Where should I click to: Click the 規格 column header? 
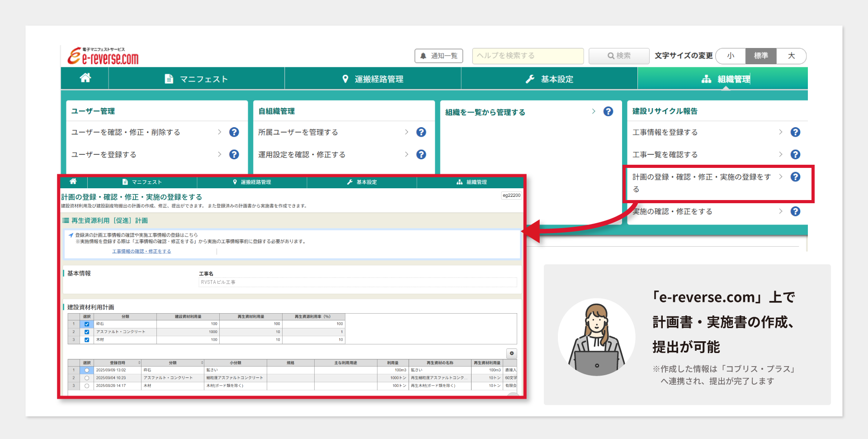(x=291, y=363)
